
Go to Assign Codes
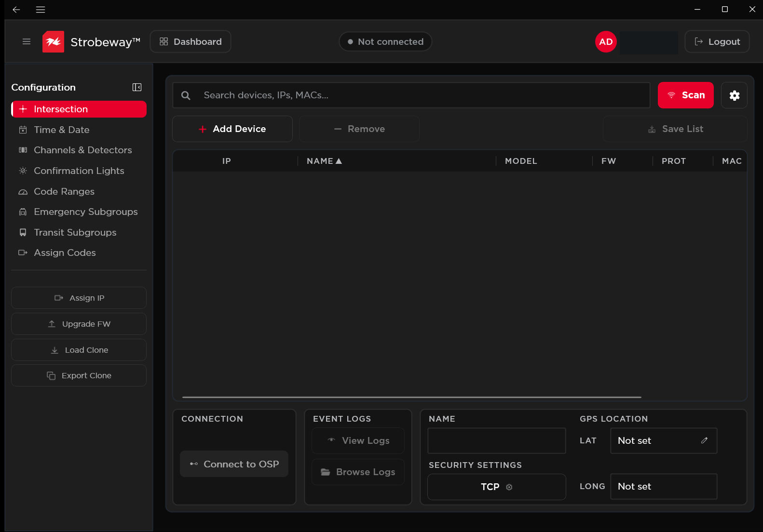(79, 253)
